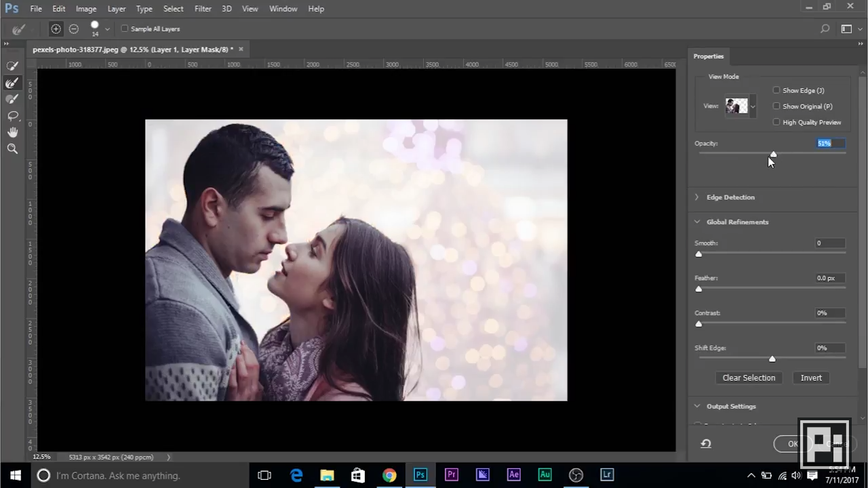The width and height of the screenshot is (868, 488).
Task: Switch to the Properties panel tab
Action: 709,56
